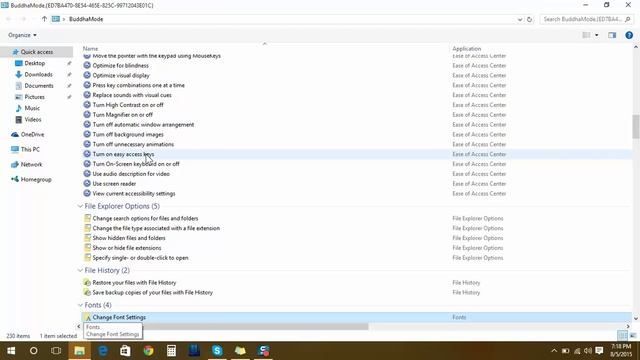Show hidden system tray icons
Viewport: 640px width, 360px height.
[x=554, y=351]
